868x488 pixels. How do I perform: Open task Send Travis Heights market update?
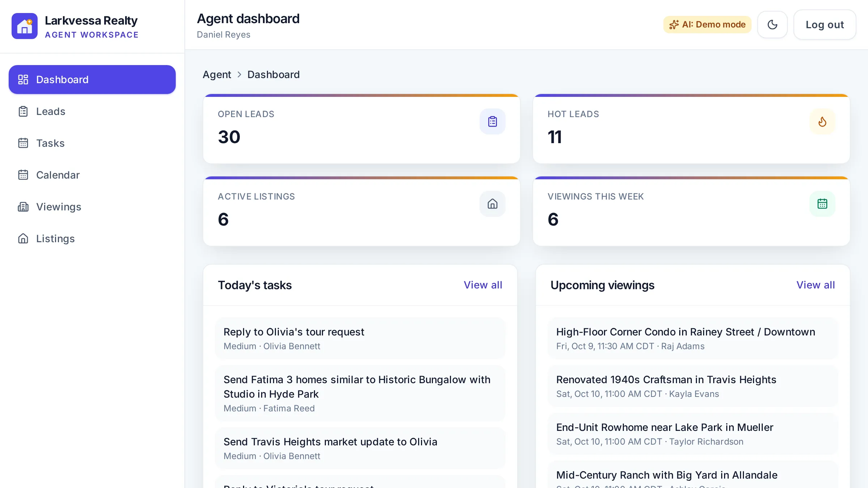point(360,448)
